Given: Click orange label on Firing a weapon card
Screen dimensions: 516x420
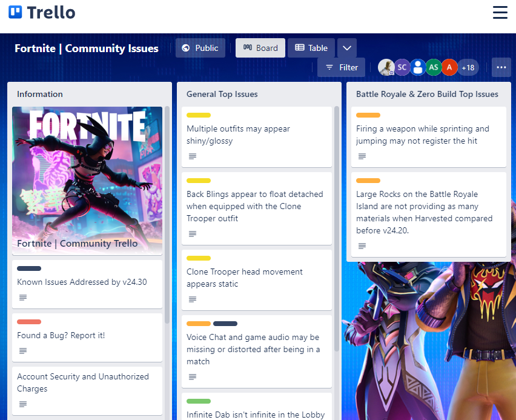Looking at the screenshot, I should [x=368, y=115].
